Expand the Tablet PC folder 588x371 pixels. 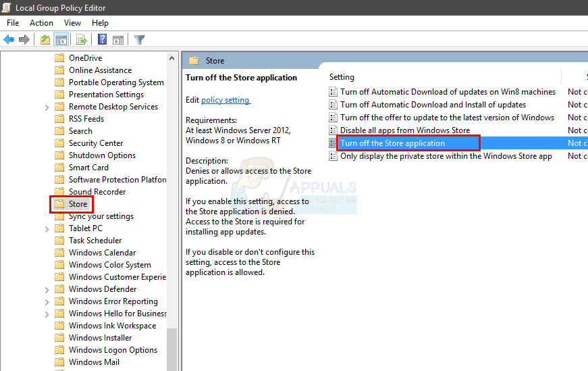coord(47,229)
